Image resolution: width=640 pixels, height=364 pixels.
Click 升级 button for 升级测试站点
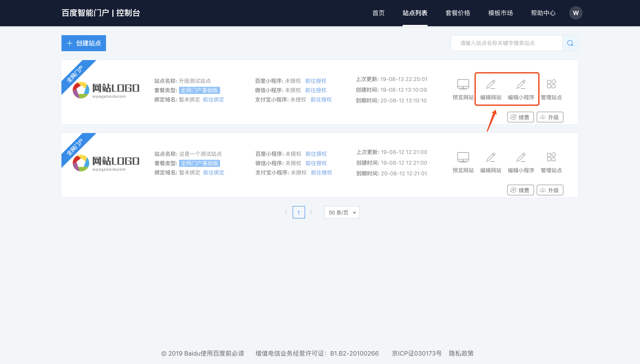click(x=550, y=117)
